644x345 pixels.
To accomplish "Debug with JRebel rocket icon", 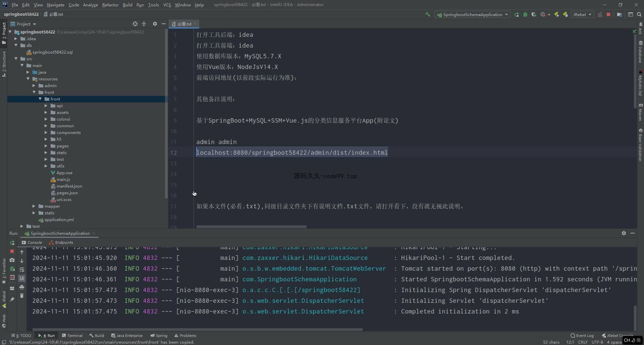I will [x=565, y=14].
